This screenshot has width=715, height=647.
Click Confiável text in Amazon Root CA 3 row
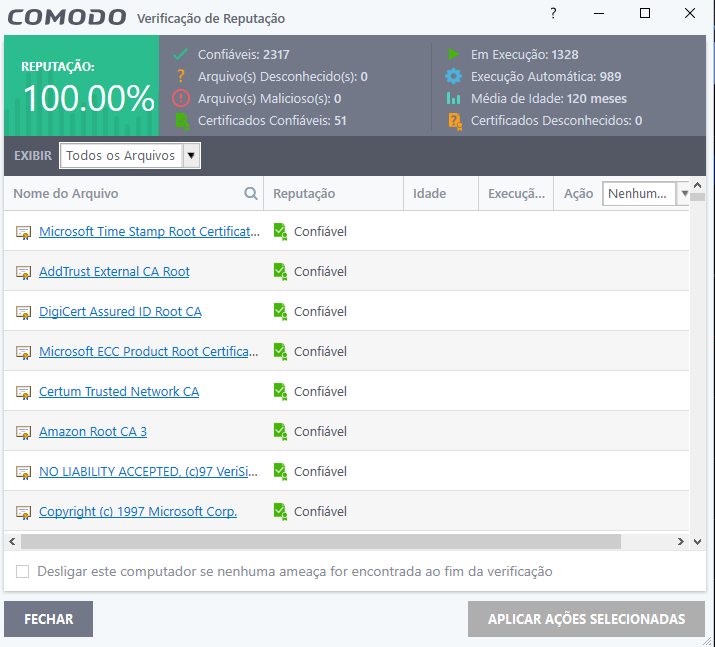pyautogui.click(x=320, y=432)
